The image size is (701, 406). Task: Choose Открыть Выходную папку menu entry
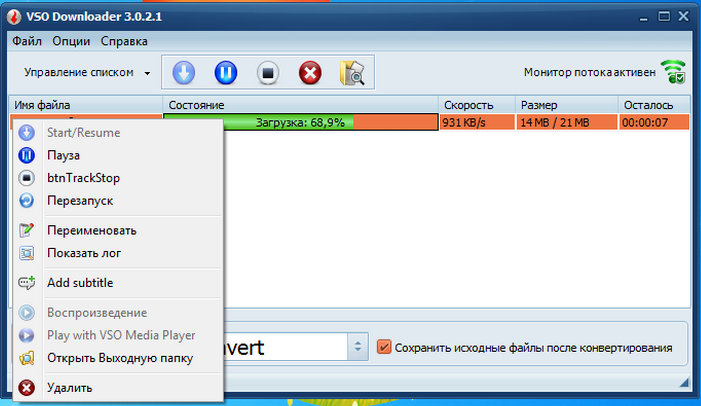coord(118,358)
